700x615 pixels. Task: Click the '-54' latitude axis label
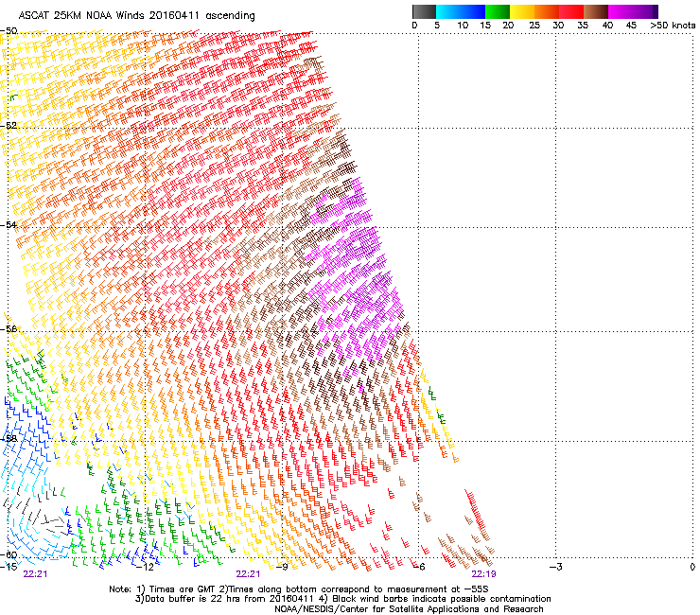pyautogui.click(x=9, y=224)
